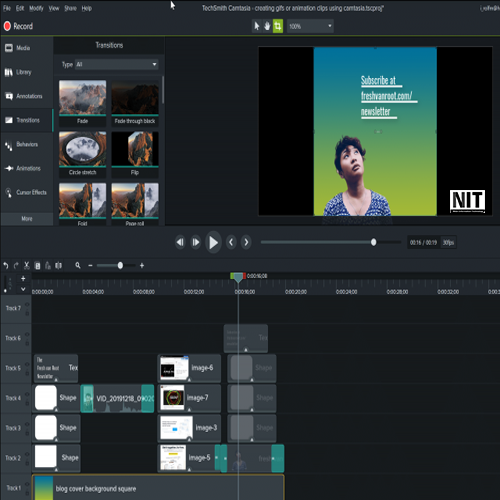Click the playback progress slider handle

click(373, 242)
